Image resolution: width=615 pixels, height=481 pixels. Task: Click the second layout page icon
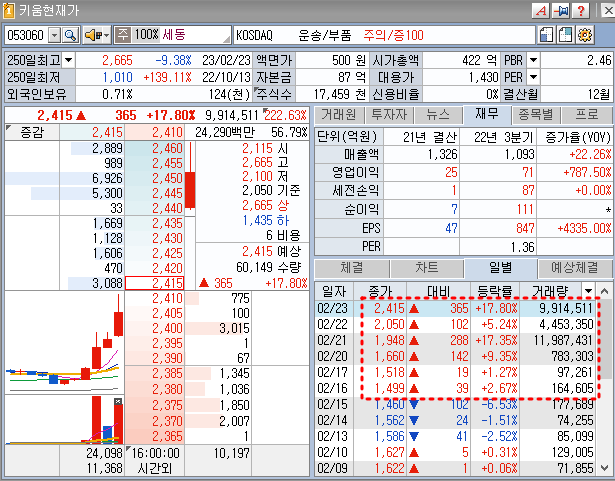click(565, 35)
